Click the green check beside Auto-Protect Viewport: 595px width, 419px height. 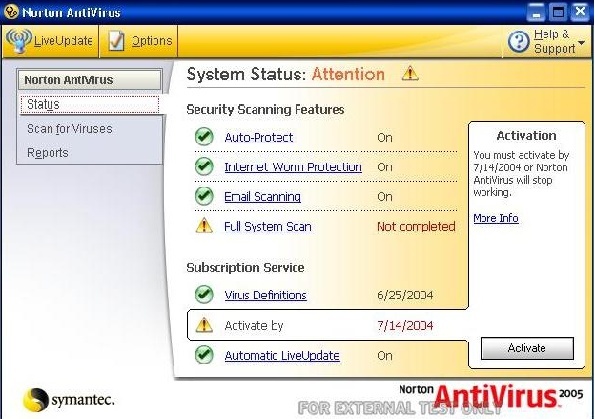[x=204, y=137]
